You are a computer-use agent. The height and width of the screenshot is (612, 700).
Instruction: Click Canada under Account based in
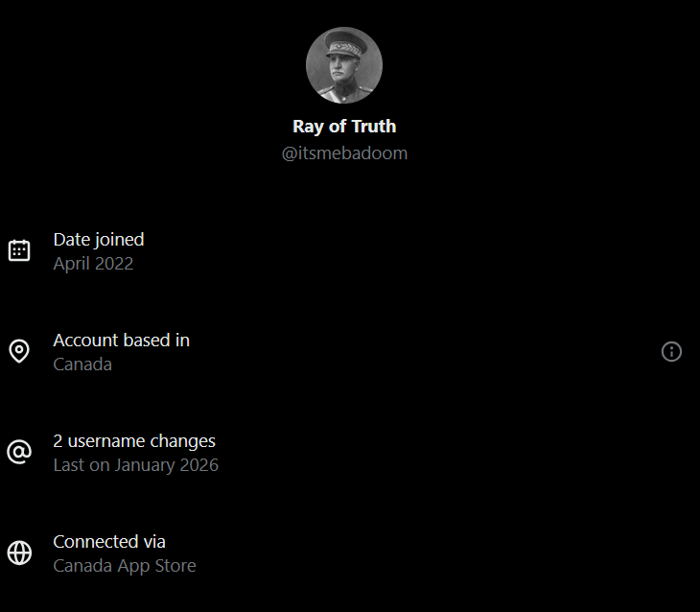[82, 365]
